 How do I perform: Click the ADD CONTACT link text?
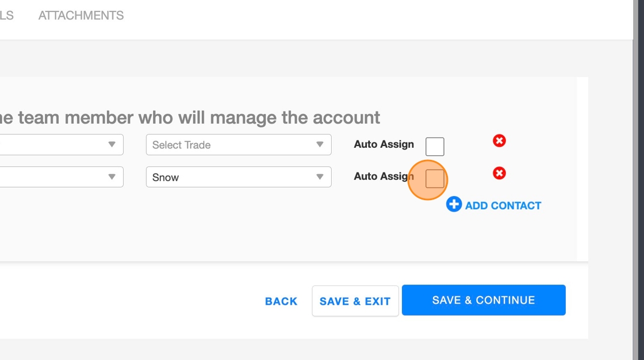(x=503, y=205)
